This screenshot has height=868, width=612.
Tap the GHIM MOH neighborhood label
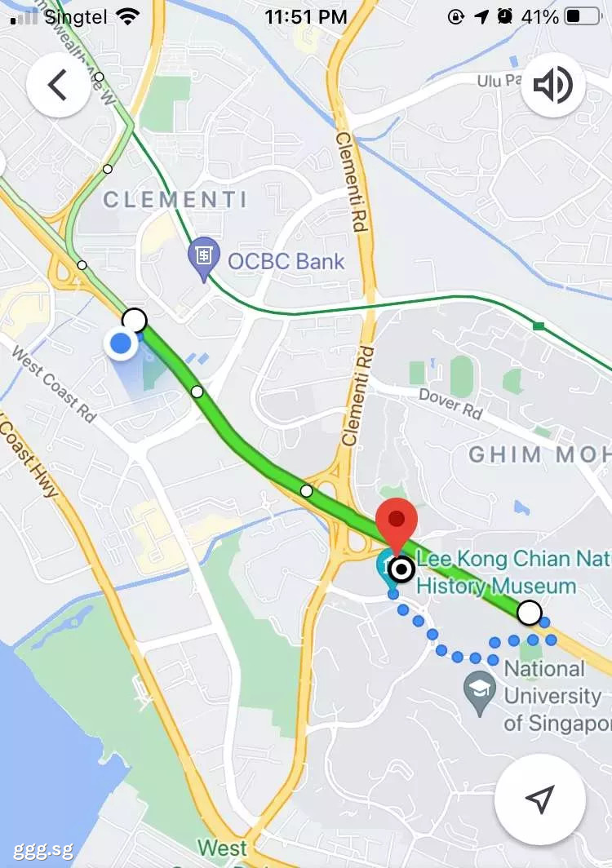(x=540, y=454)
